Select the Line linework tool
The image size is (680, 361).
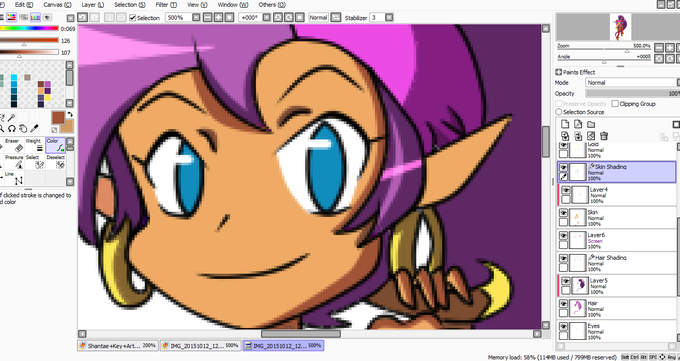click(13, 178)
